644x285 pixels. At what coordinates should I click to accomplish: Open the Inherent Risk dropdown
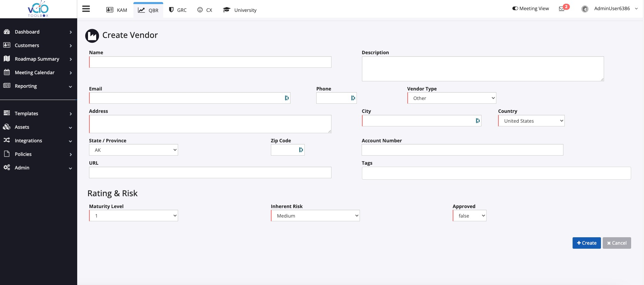pyautogui.click(x=315, y=216)
